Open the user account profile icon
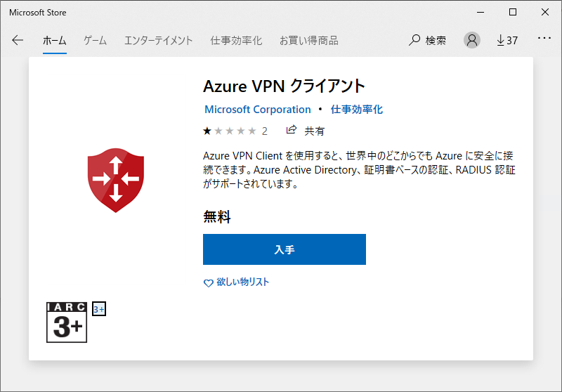The height and width of the screenshot is (392, 562). click(x=472, y=40)
